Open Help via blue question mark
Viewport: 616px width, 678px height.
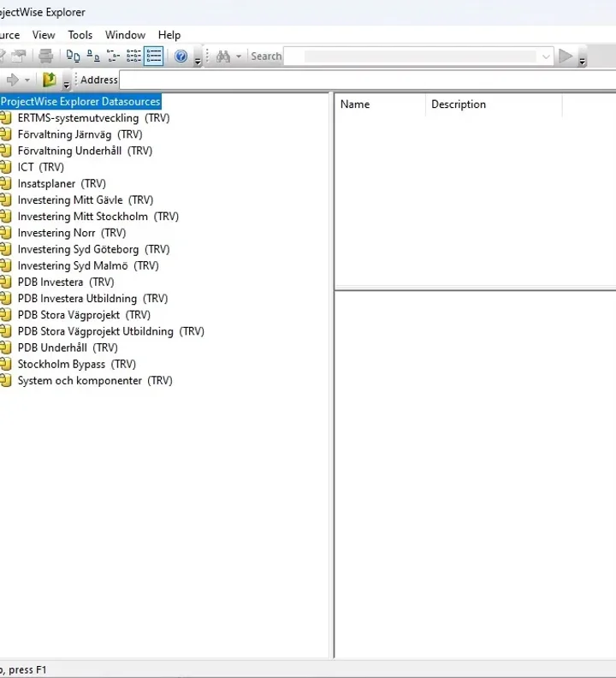pos(181,56)
